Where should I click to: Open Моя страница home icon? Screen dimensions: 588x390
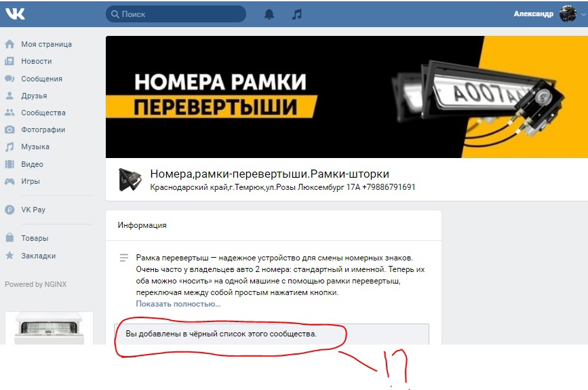9,44
